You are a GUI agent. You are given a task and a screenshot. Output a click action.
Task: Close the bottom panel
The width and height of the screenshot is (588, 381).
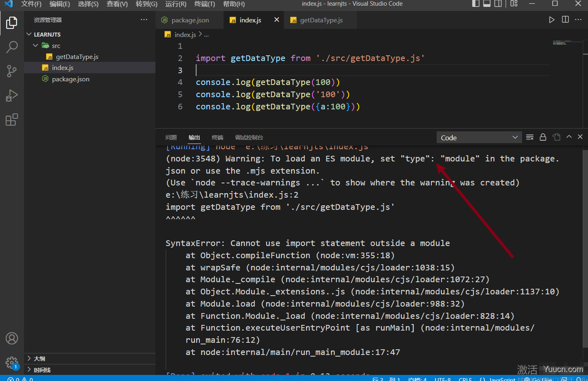tap(580, 137)
